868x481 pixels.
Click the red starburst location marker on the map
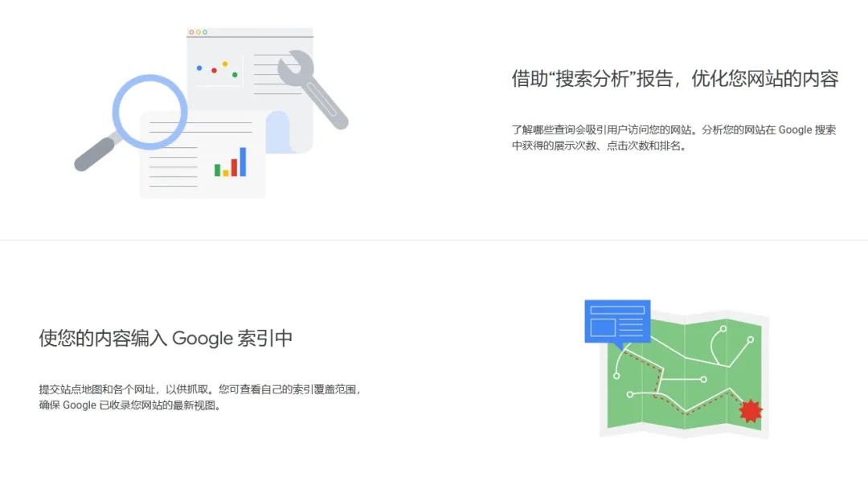coord(748,411)
